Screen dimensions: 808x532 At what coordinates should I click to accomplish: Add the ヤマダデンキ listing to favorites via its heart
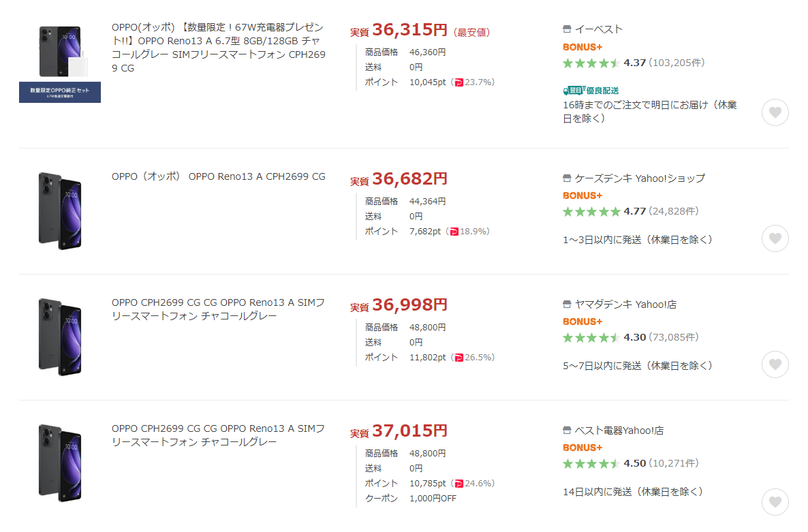775,364
